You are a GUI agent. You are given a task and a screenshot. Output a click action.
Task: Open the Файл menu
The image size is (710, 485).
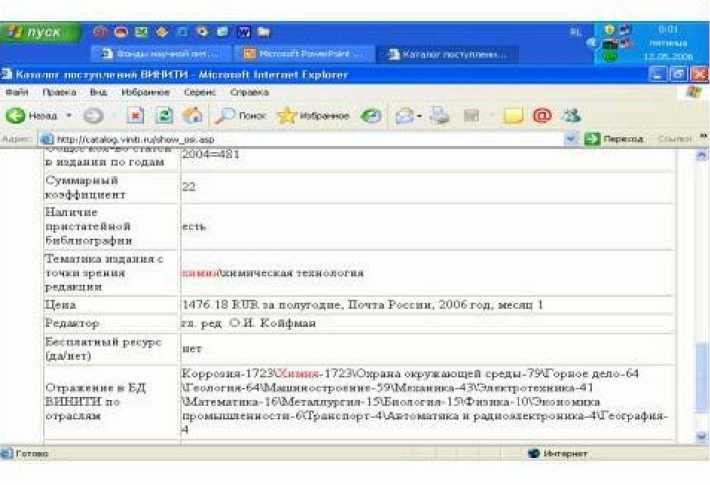pos(17,92)
